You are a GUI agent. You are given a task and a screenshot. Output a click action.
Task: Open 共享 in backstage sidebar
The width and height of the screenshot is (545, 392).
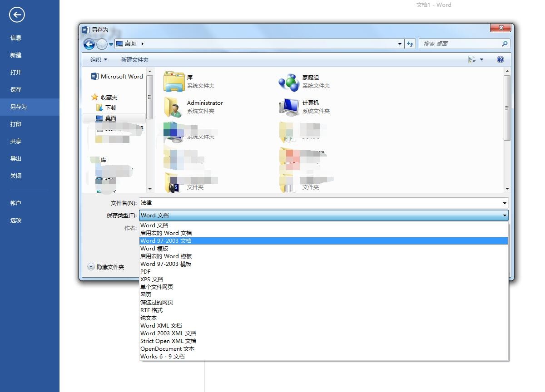(30, 141)
